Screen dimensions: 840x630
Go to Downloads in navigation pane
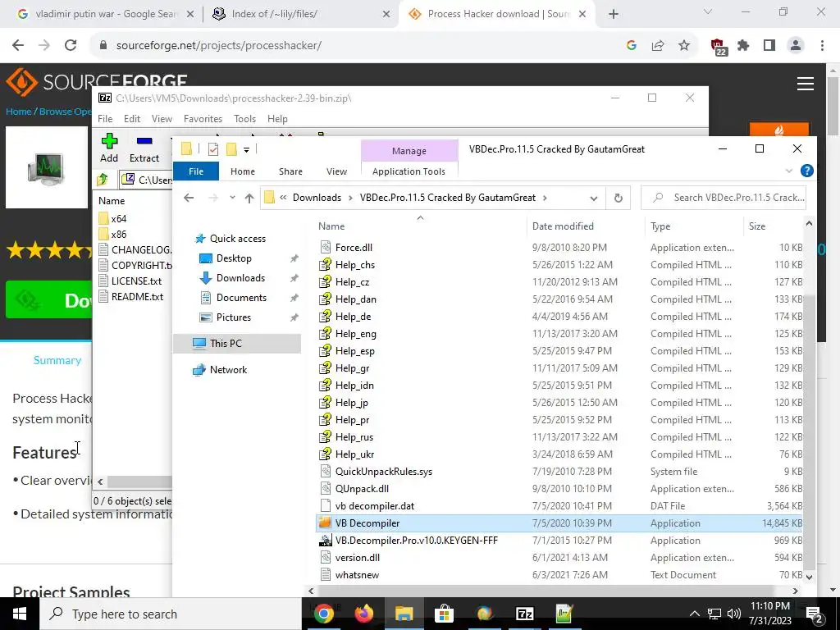(x=240, y=278)
